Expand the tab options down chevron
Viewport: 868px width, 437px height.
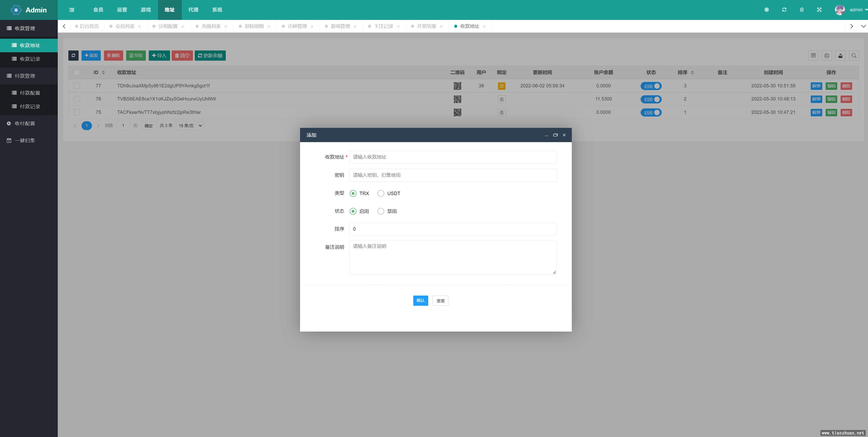tap(863, 26)
